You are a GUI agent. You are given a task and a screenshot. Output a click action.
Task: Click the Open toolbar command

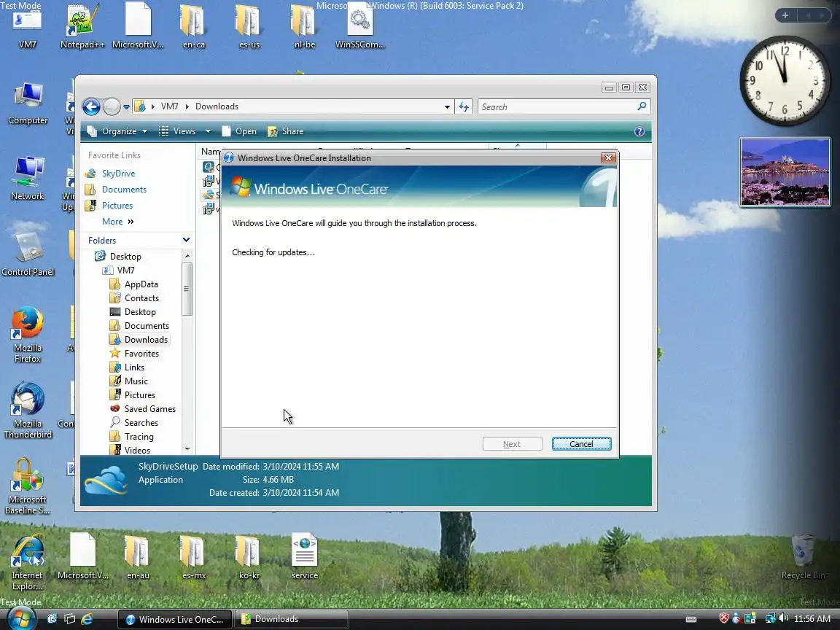click(239, 131)
